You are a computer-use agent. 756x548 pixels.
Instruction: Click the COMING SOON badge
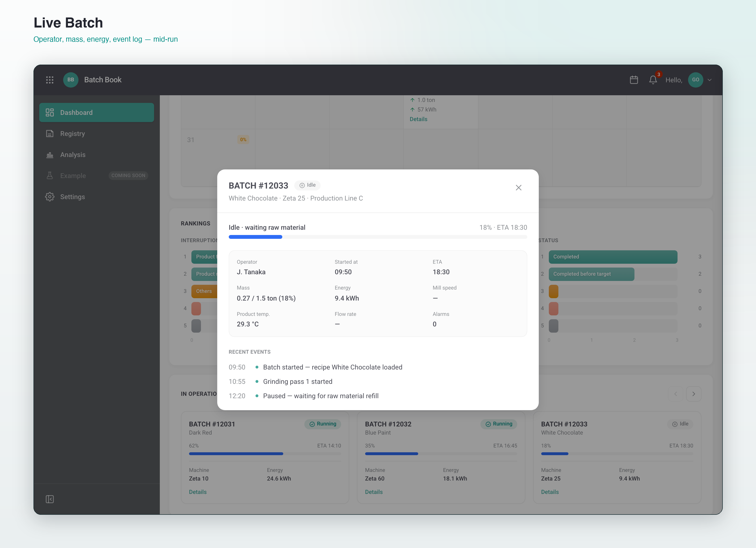(x=128, y=176)
